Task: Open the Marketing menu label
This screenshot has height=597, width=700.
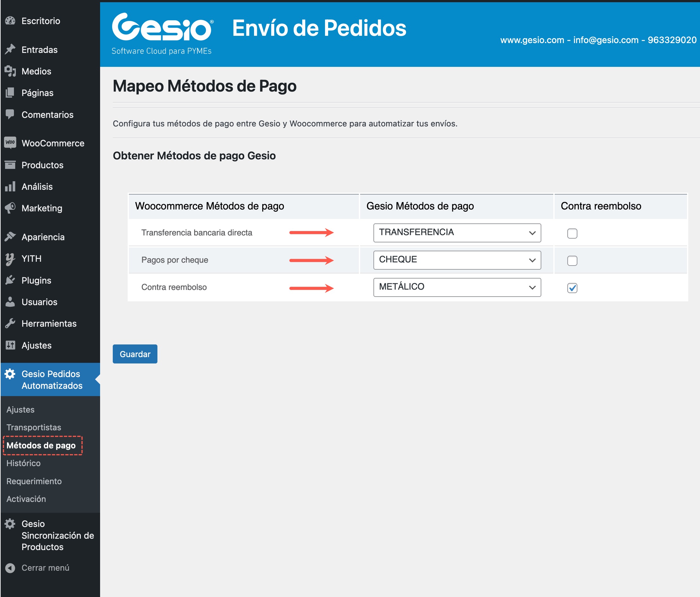Action: coord(42,208)
